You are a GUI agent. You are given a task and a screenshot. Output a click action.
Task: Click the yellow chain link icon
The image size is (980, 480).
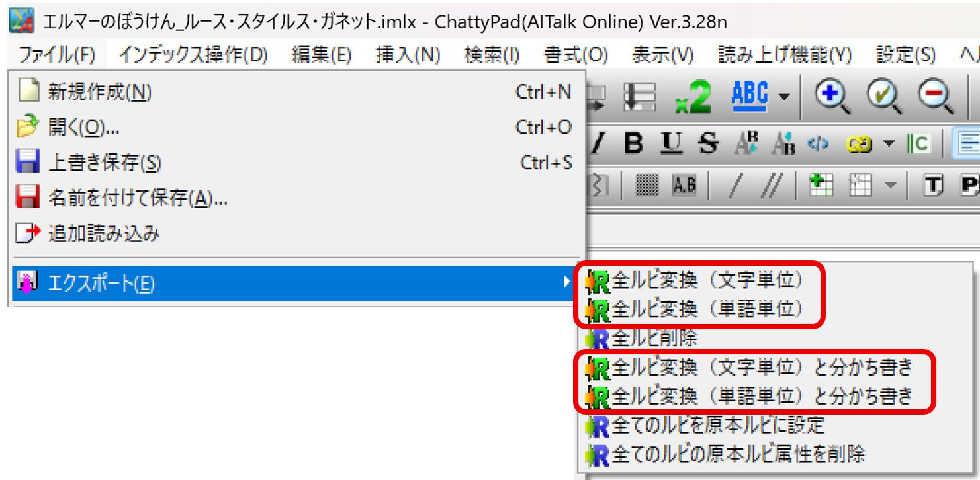(860, 144)
